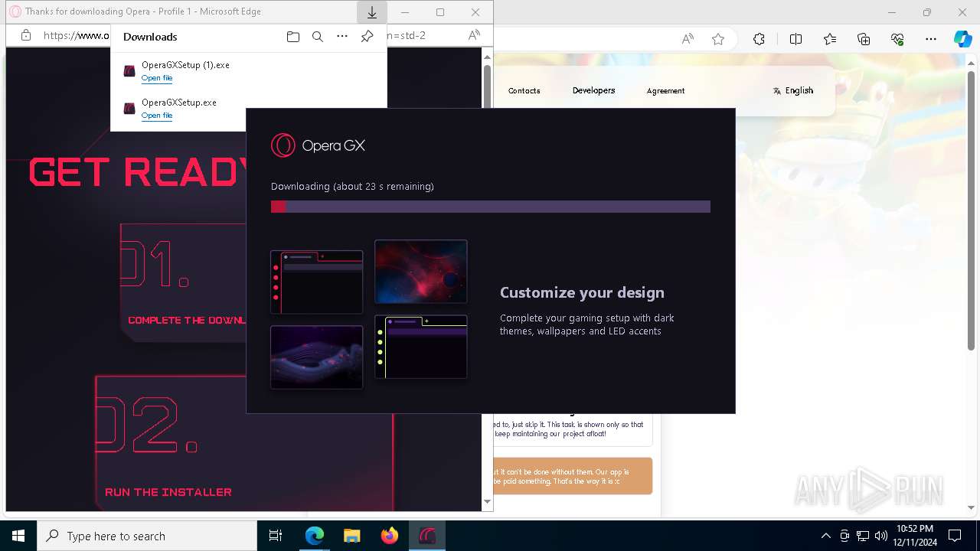Open Browser essentials heart icon
980x551 pixels.
897,39
